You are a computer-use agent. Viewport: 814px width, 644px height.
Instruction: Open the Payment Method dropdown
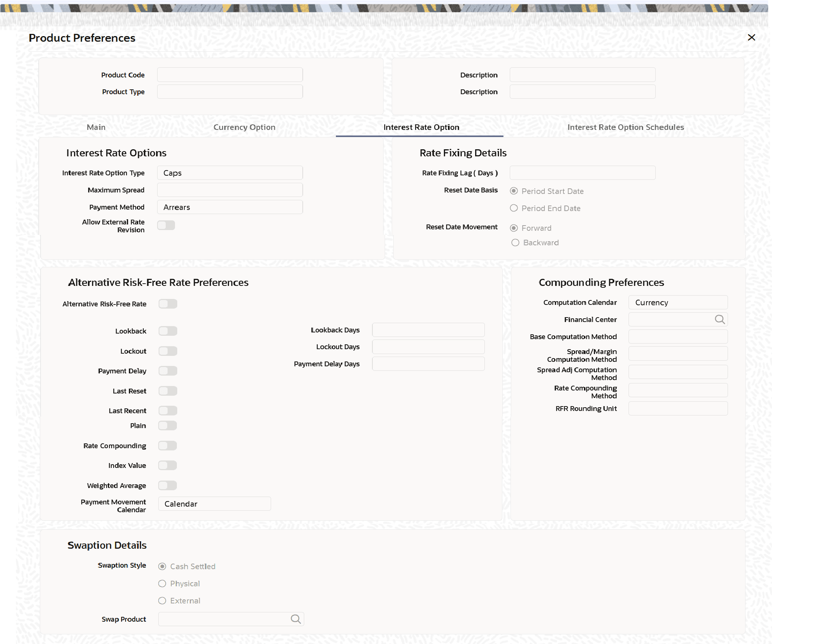click(230, 207)
